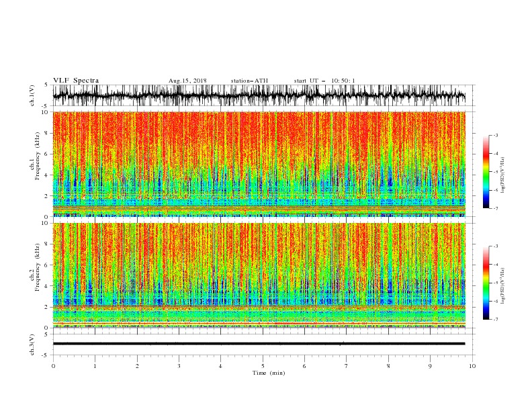Click the "Time (min)" axis label
Viewport: 532px width, 411px height.
coord(269,373)
